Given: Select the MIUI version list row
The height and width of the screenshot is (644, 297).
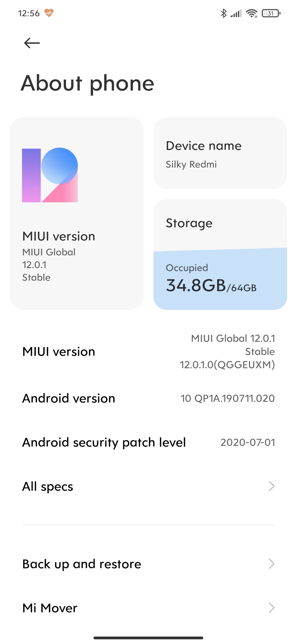Looking at the screenshot, I should pos(148,351).
